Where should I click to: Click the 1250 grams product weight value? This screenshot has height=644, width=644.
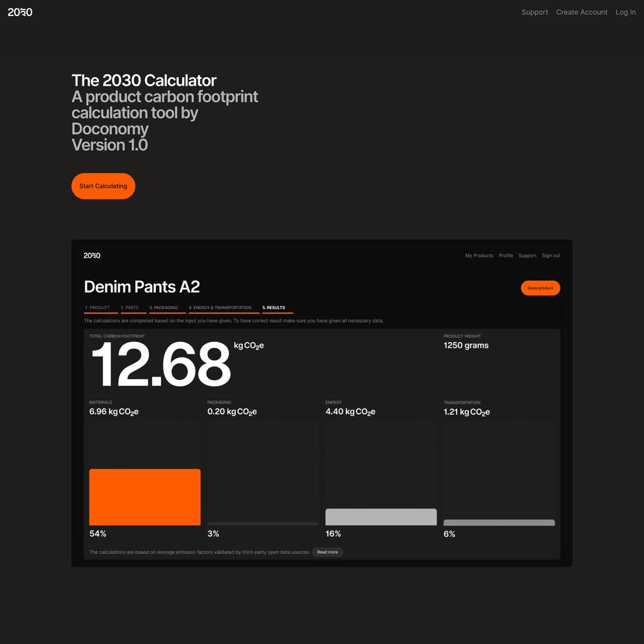466,345
